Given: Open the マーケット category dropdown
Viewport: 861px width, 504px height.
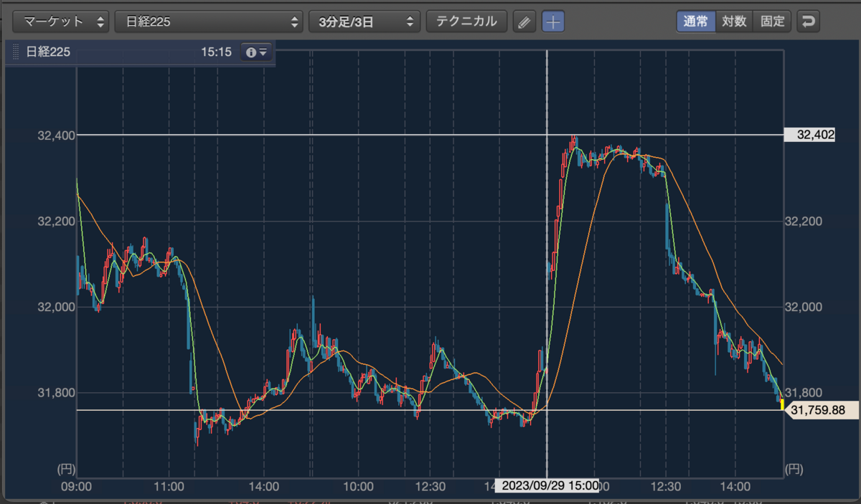Looking at the screenshot, I should click(61, 22).
